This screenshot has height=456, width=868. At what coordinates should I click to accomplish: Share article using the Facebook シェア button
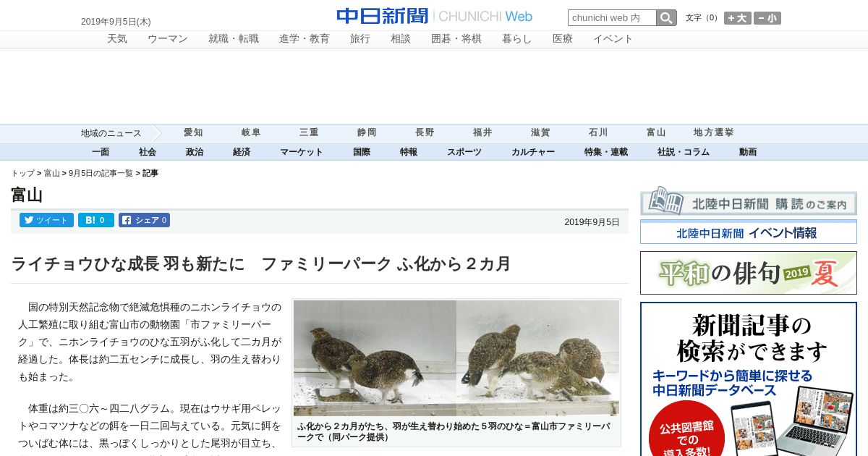[x=144, y=220]
